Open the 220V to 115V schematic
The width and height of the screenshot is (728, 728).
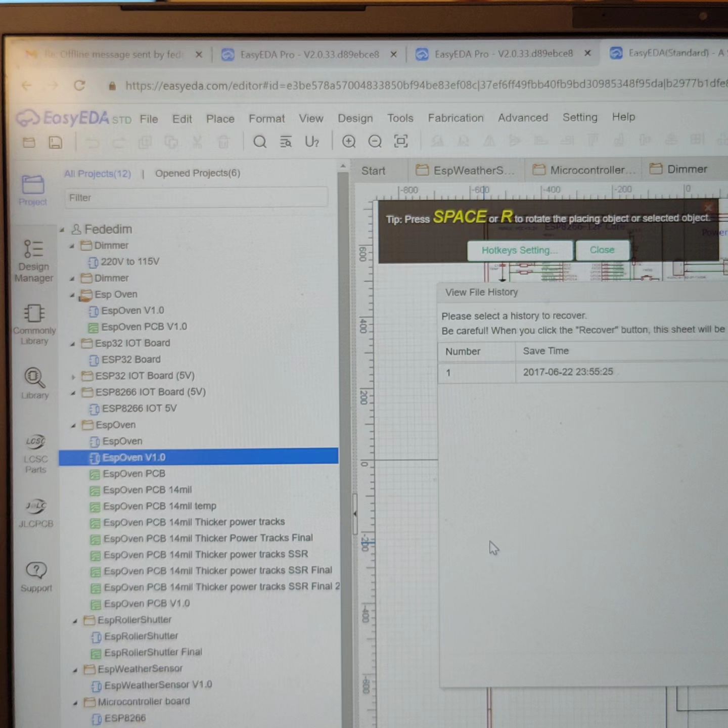coord(130,262)
